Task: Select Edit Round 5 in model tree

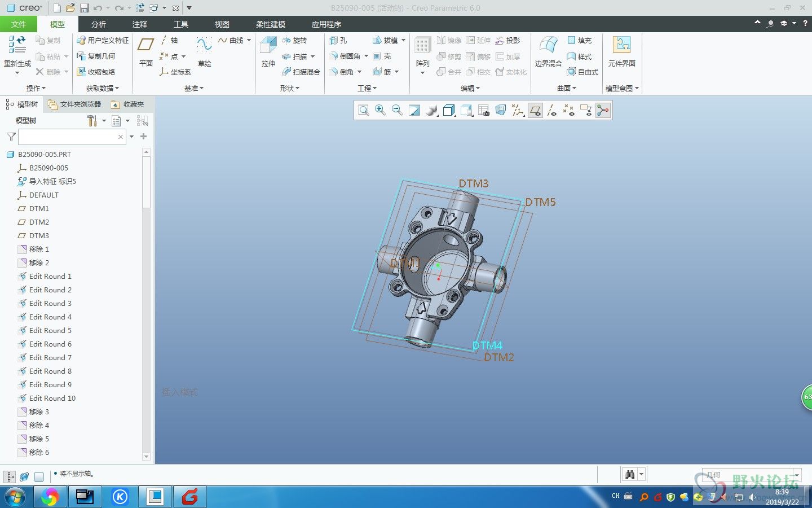Action: (50, 330)
